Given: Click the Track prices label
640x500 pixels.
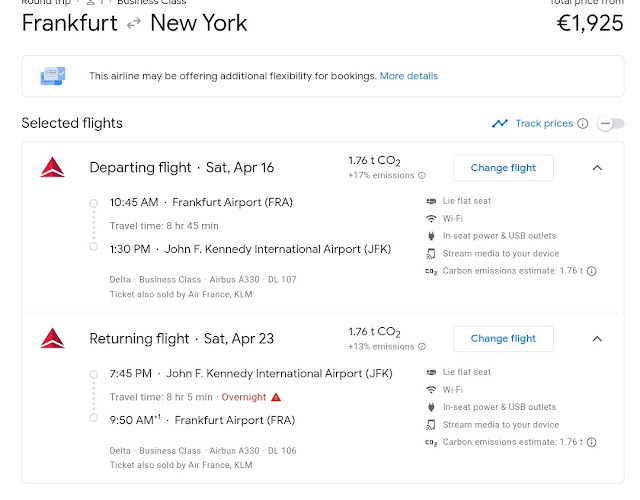Looking at the screenshot, I should (544, 124).
